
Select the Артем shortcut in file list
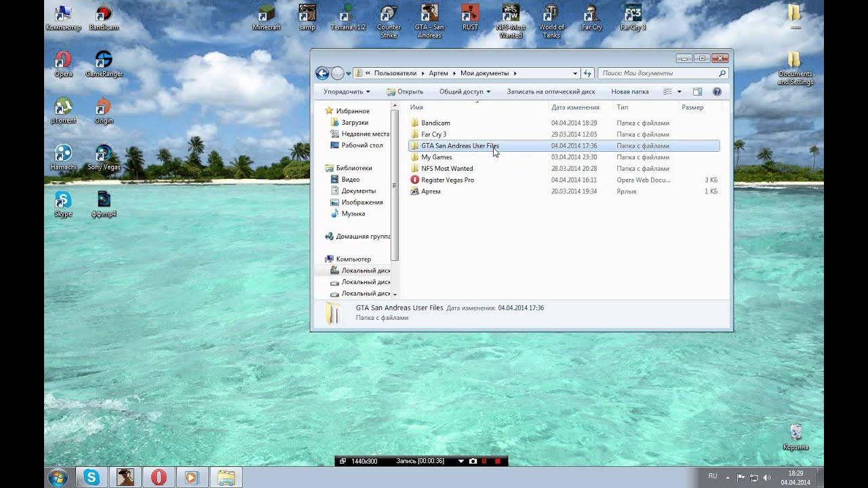pyautogui.click(x=564, y=191)
